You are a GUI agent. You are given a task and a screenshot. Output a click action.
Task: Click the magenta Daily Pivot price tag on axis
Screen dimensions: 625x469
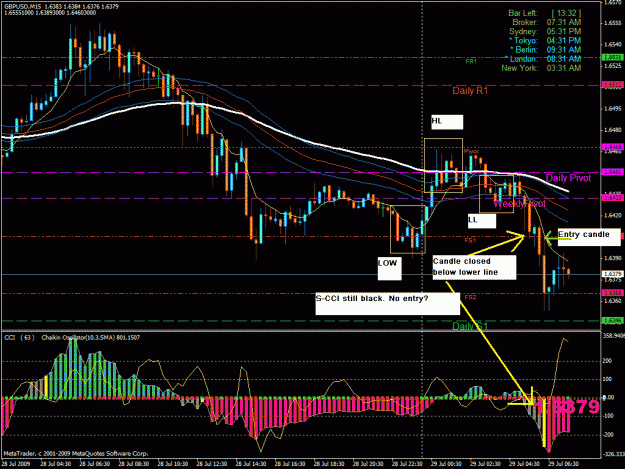pos(613,173)
